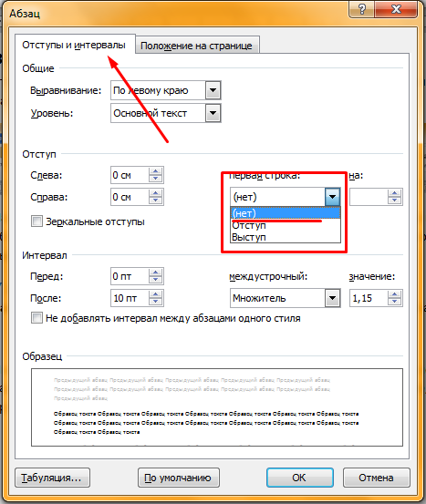
Task: Open the Выравнивание dropdown
Action: coord(213,90)
